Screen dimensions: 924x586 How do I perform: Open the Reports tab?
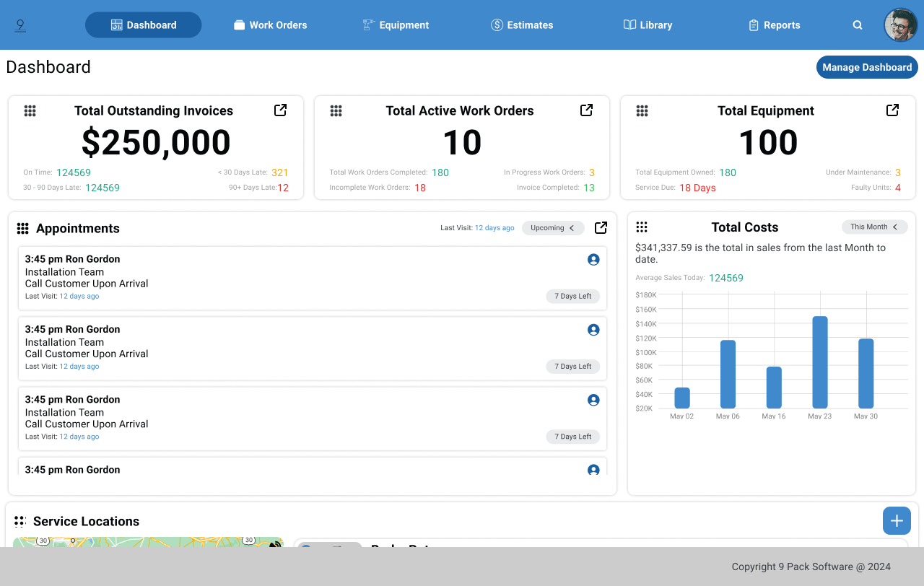pyautogui.click(x=774, y=25)
